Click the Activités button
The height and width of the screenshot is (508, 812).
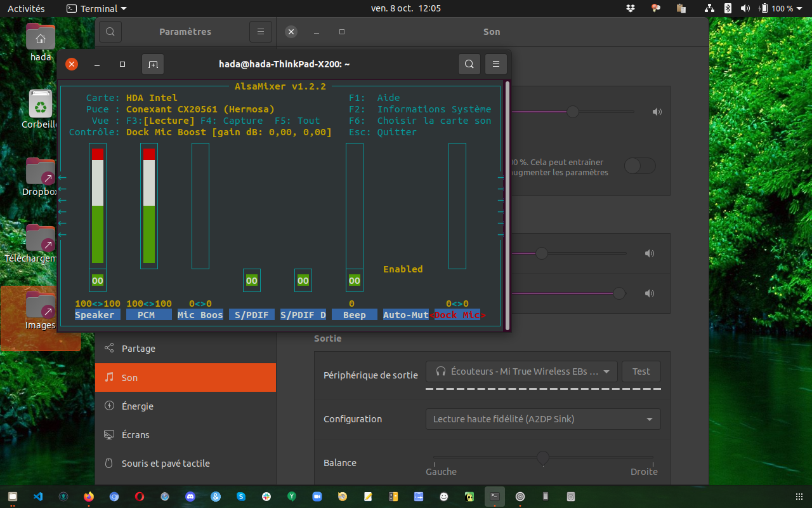click(26, 8)
